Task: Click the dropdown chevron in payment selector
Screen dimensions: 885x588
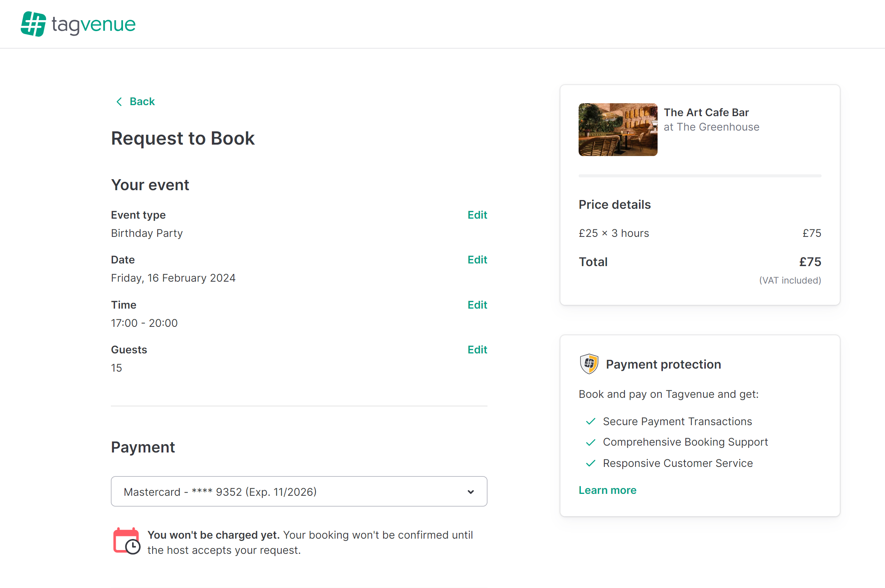Action: [x=470, y=492]
